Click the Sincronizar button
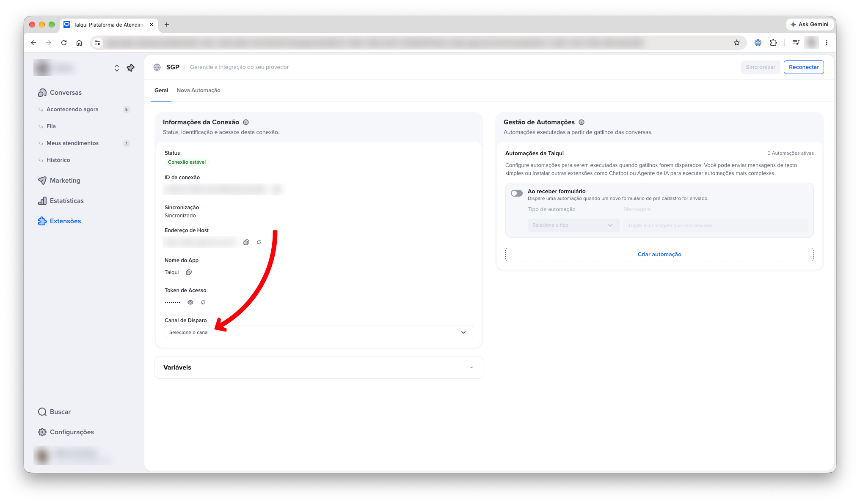The image size is (860, 504). tap(761, 67)
